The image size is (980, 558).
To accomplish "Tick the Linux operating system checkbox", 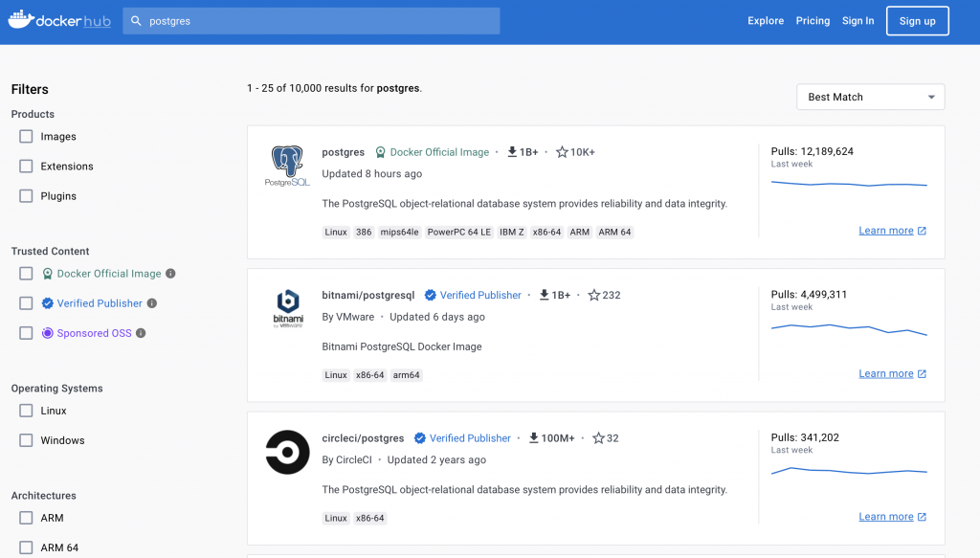I will click(26, 411).
